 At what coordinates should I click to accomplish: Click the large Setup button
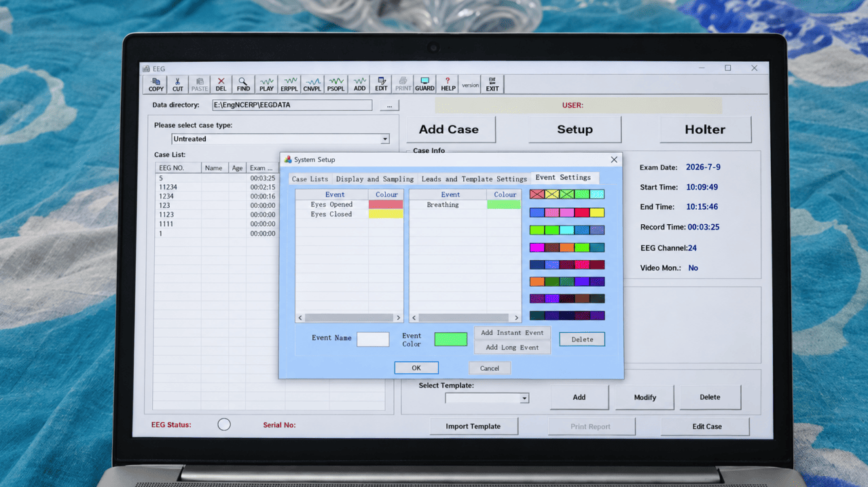point(575,129)
